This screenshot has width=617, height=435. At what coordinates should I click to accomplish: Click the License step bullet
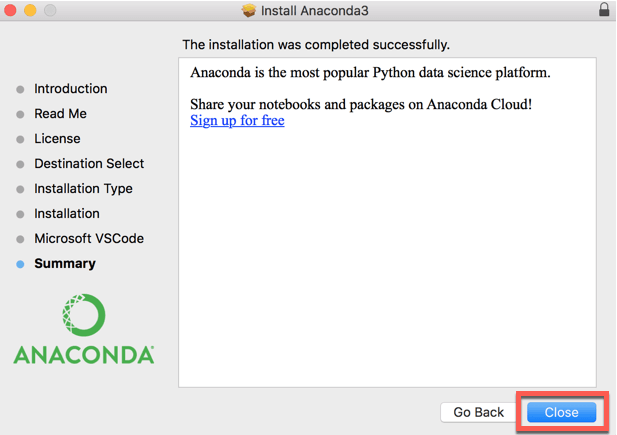point(20,139)
